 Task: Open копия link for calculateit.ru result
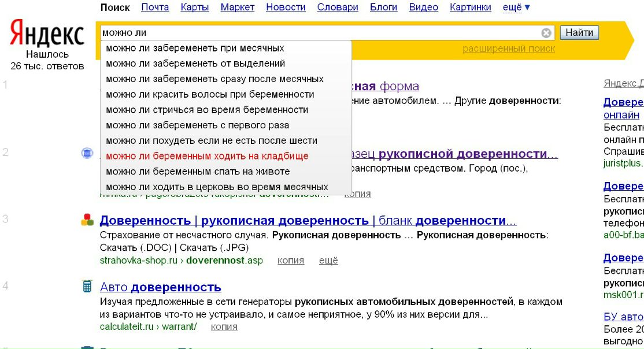(x=224, y=326)
